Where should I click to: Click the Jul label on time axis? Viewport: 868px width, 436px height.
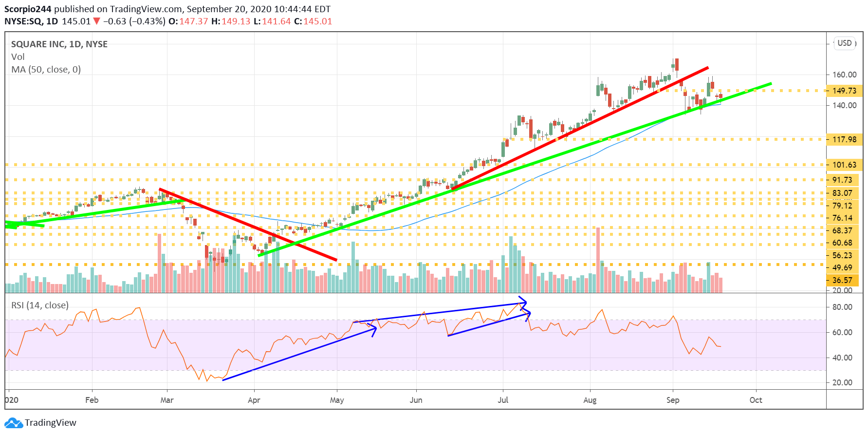click(x=503, y=400)
